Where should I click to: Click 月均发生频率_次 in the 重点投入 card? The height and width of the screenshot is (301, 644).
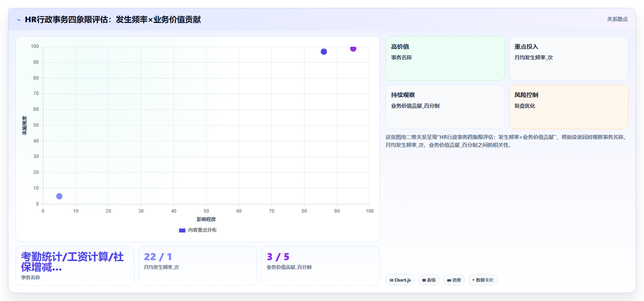pyautogui.click(x=533, y=57)
